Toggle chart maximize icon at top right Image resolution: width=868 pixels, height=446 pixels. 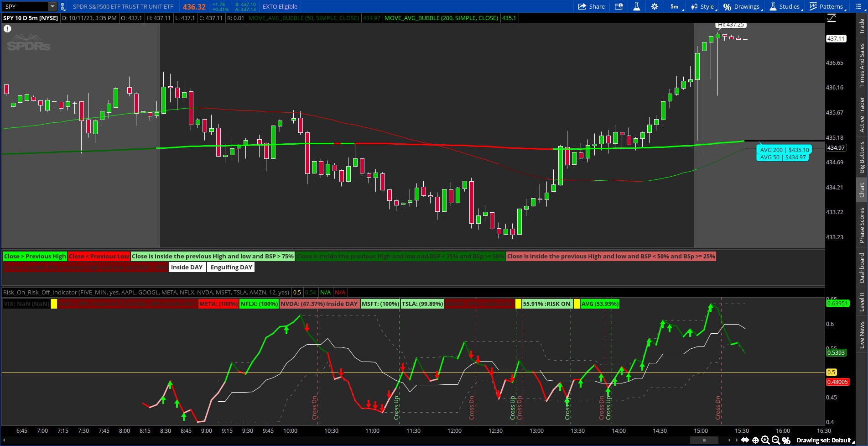point(832,18)
